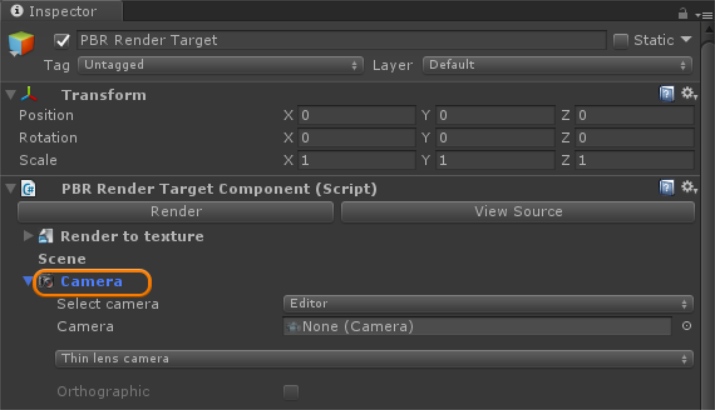The width and height of the screenshot is (715, 410).
Task: Toggle the Orthographic checkbox
Action: [x=291, y=392]
